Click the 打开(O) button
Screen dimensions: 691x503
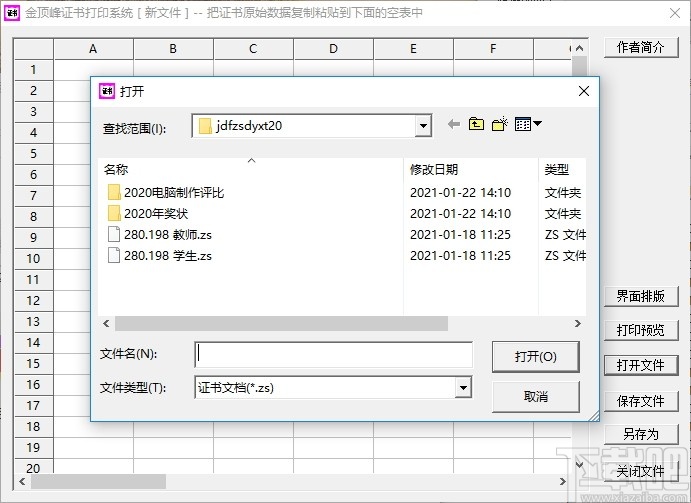coord(535,356)
